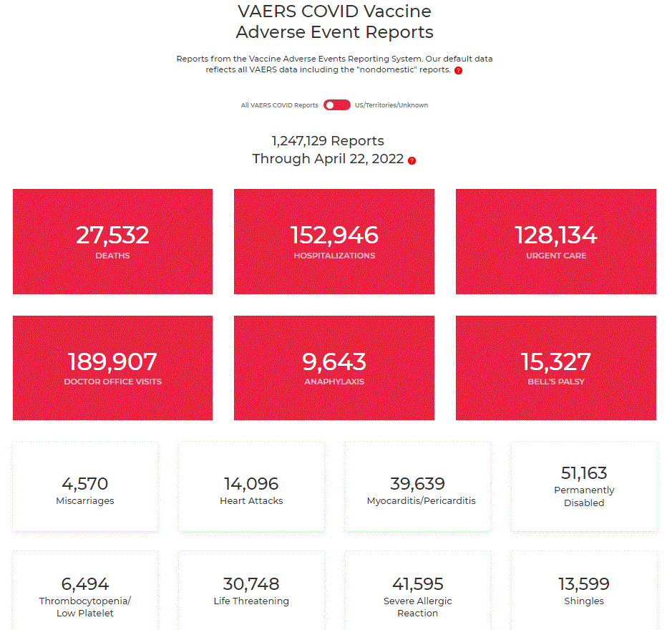Select the All VAERS COVID Reports label
The width and height of the screenshot is (672, 630).
tap(279, 105)
